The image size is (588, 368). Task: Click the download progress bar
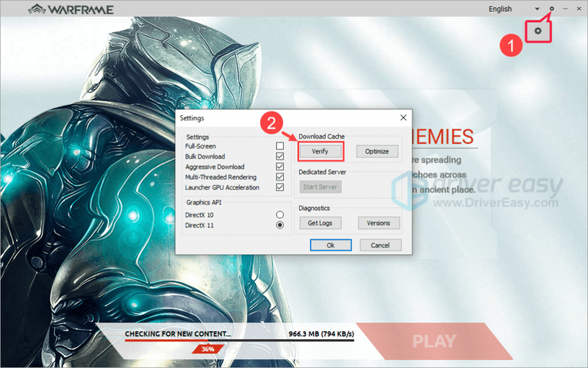point(240,340)
